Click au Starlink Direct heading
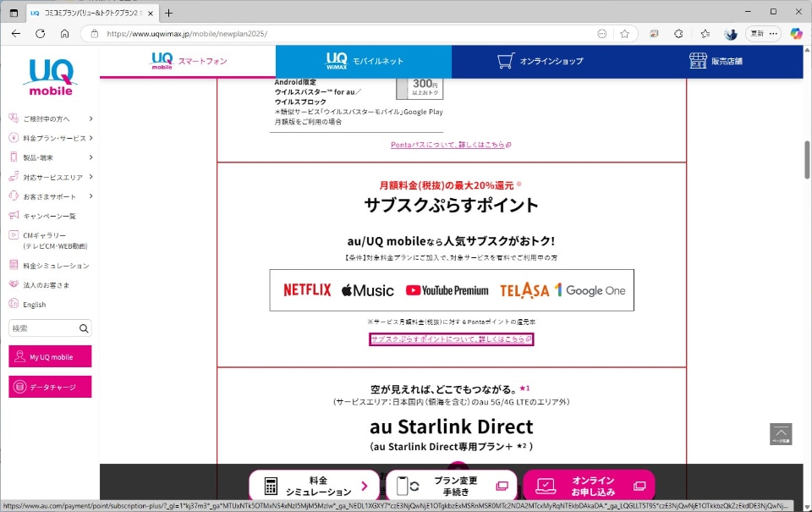This screenshot has height=512, width=812. tap(451, 427)
